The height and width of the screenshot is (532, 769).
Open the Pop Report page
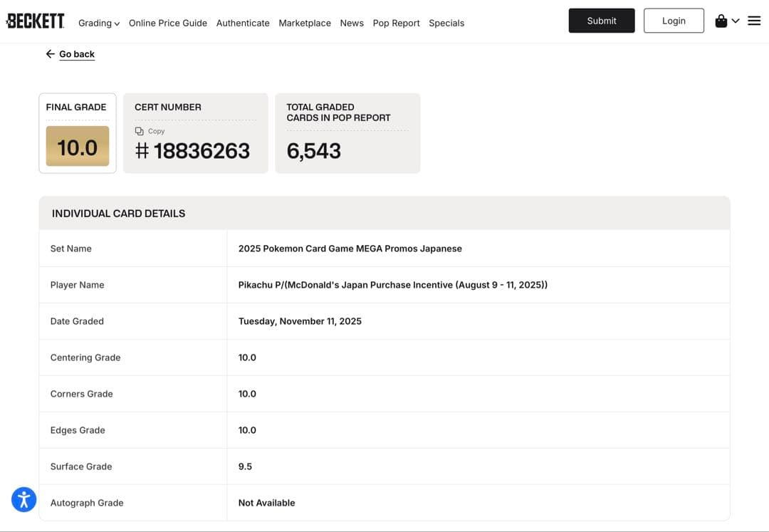pos(396,23)
